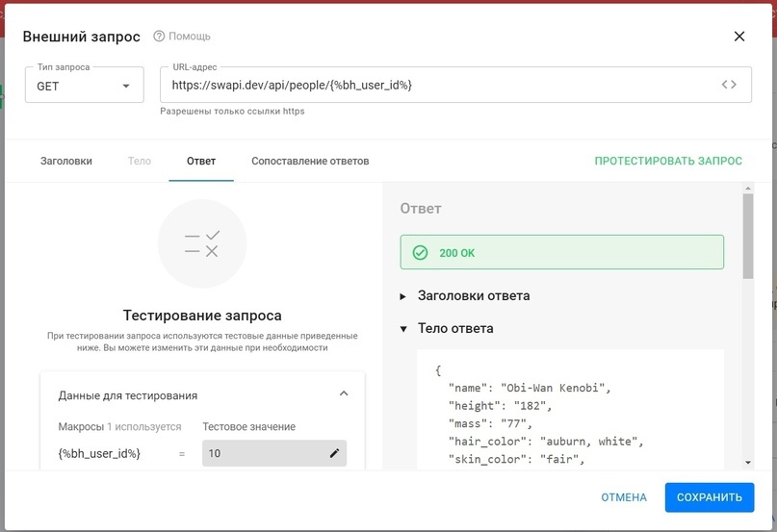
Task: Click the Разрешены только ссылки https hint
Action: click(x=232, y=112)
